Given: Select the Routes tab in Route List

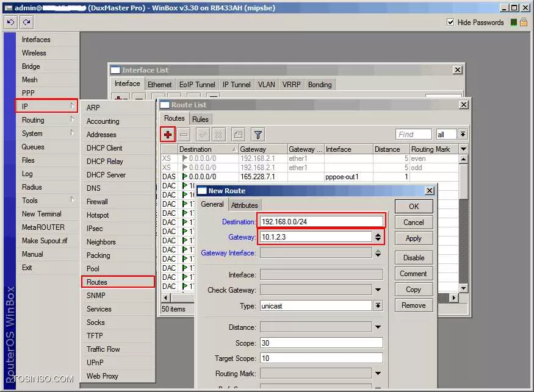Looking at the screenshot, I should coord(175,118).
